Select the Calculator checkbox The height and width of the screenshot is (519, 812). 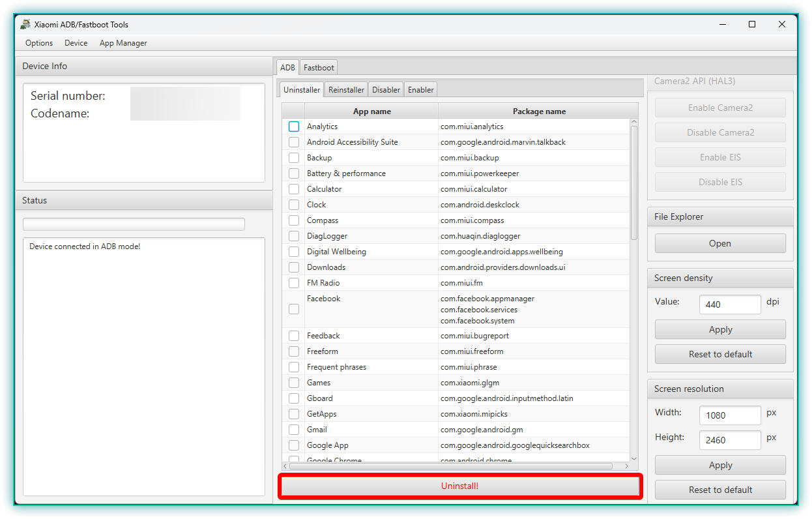294,189
